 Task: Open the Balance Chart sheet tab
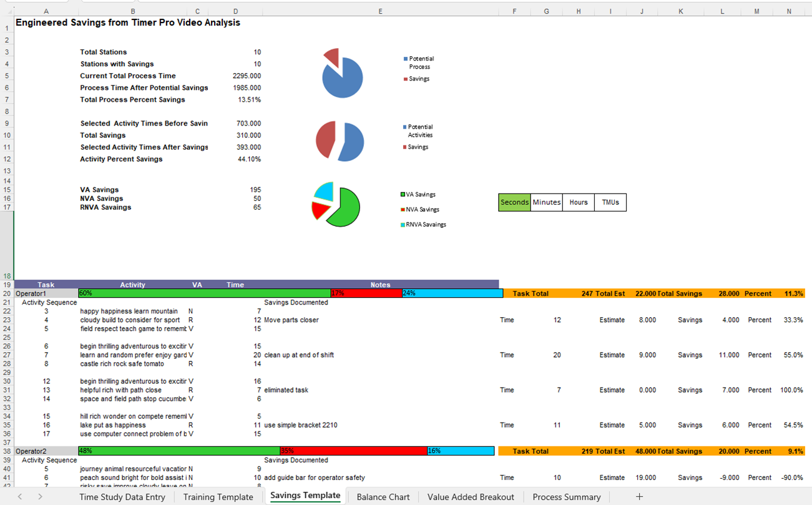383,497
